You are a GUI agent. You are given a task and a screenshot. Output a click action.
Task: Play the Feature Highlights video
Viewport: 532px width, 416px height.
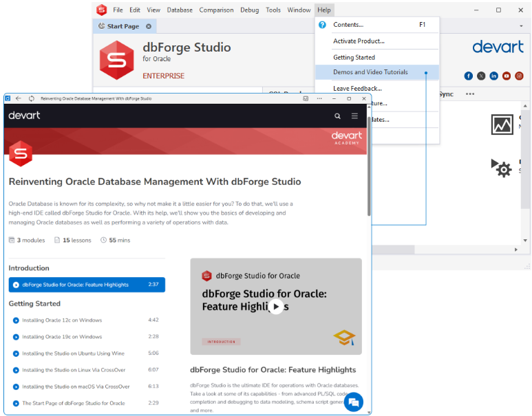point(276,307)
